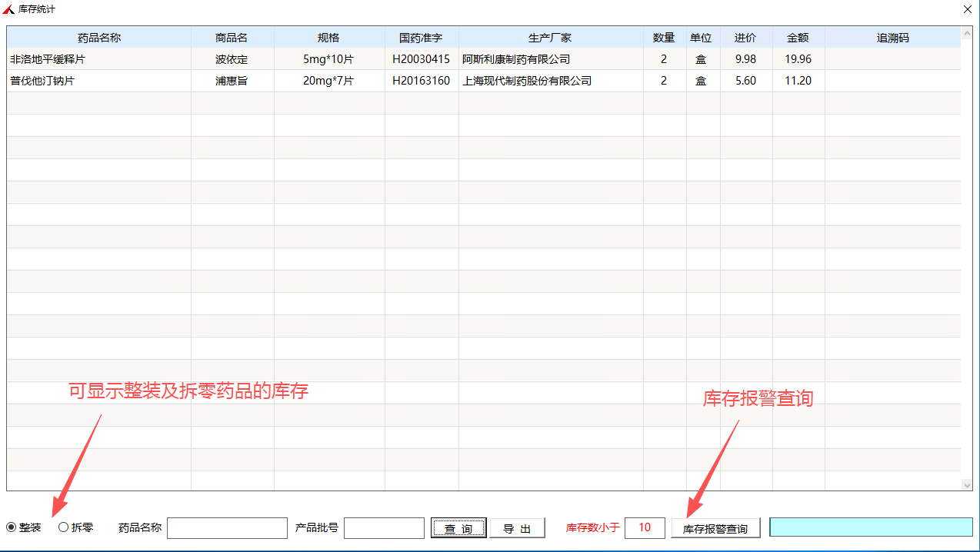Select the 拆零 radio button
The image size is (980, 552).
point(64,527)
